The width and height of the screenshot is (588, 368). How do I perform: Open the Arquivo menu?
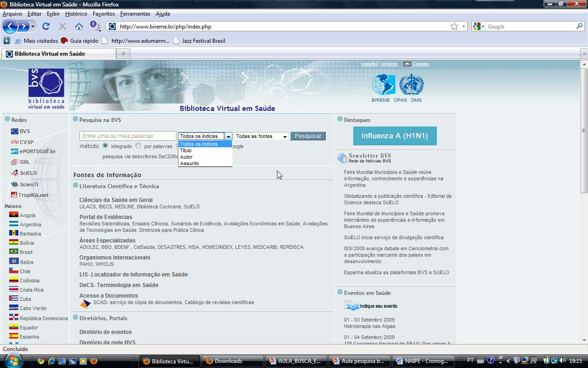tap(12, 14)
